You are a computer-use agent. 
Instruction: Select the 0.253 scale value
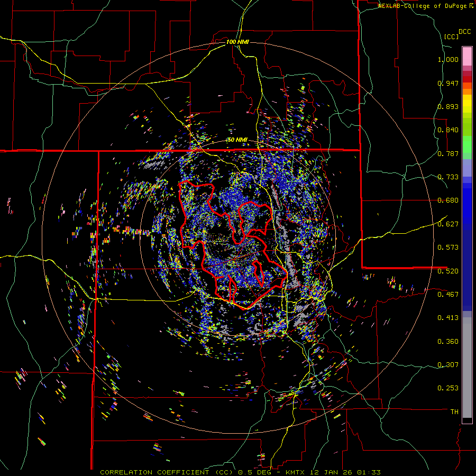[x=448, y=388]
